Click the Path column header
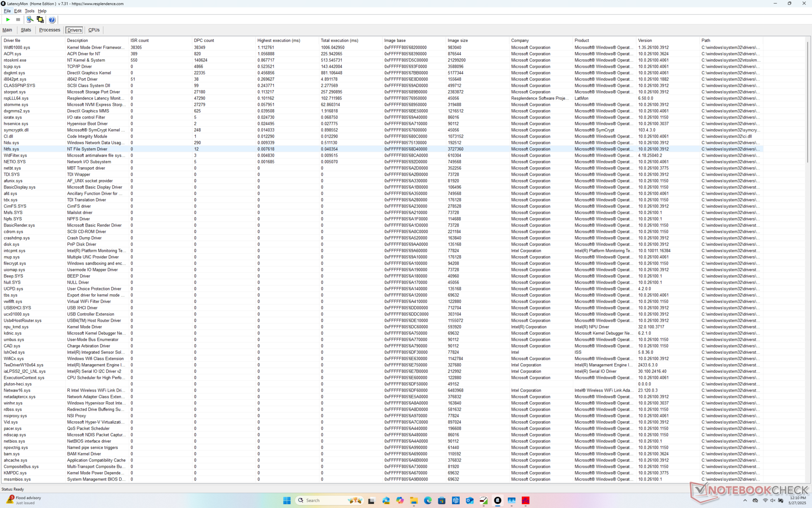 tap(731, 41)
